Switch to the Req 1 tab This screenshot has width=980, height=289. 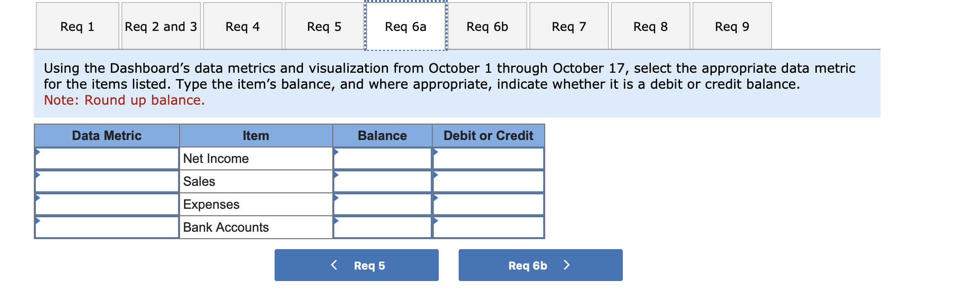pyautogui.click(x=77, y=26)
